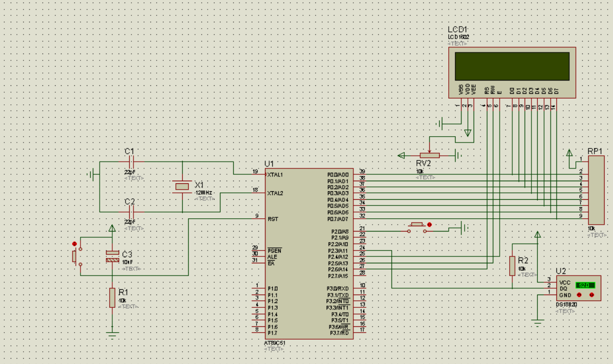Viewport: 613px width, 364px height.
Task: Click the power terminal above C3
Action: coord(112,228)
